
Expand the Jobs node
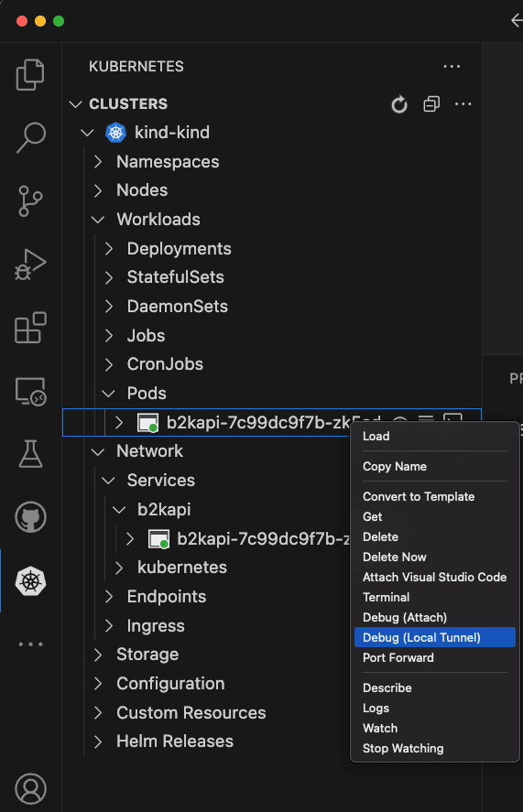108,336
